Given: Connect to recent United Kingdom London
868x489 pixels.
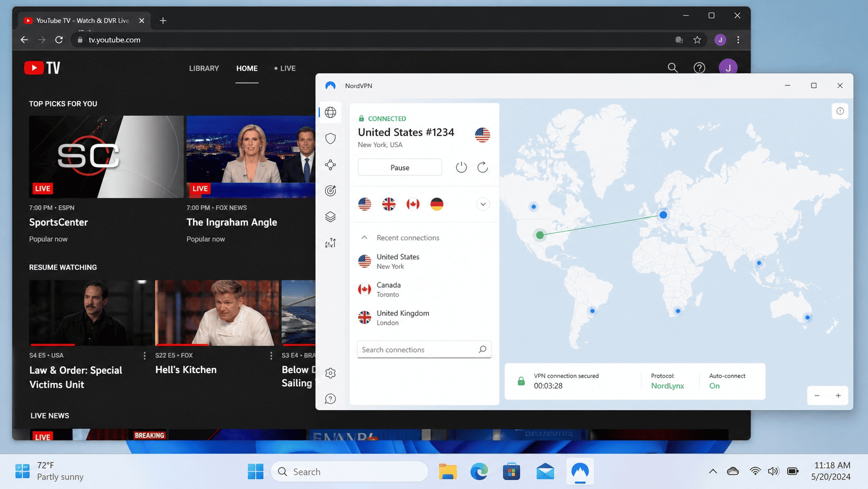Looking at the screenshot, I should click(x=424, y=318).
